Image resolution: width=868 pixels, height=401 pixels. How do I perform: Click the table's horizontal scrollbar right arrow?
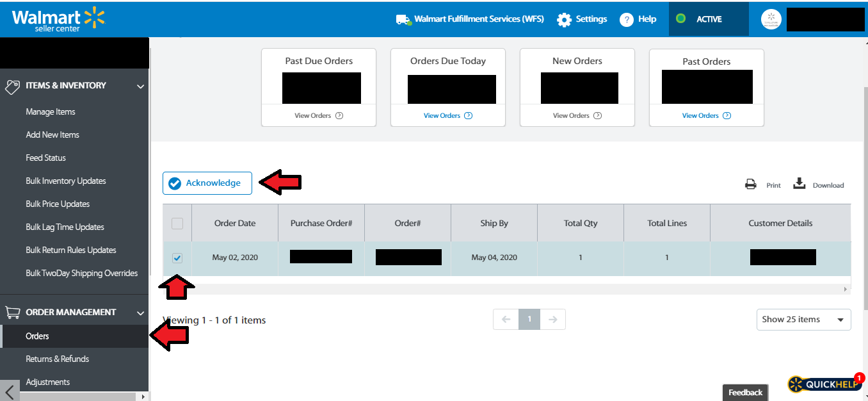click(x=846, y=289)
